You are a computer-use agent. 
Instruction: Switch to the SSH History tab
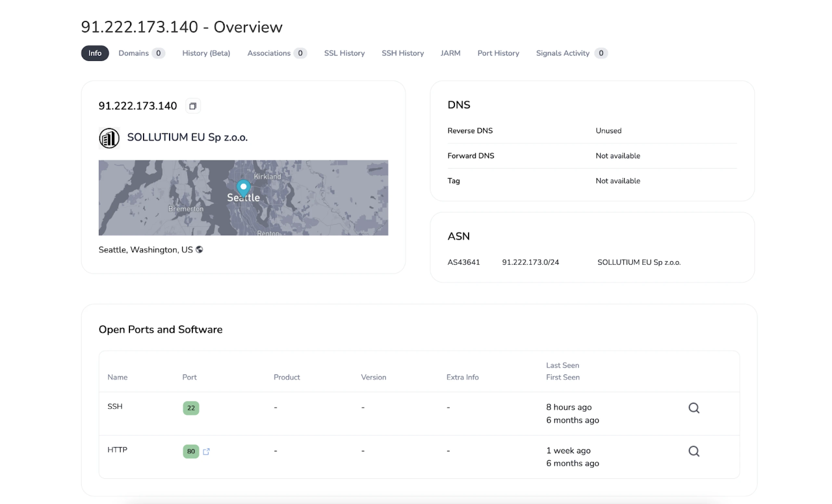pyautogui.click(x=402, y=53)
